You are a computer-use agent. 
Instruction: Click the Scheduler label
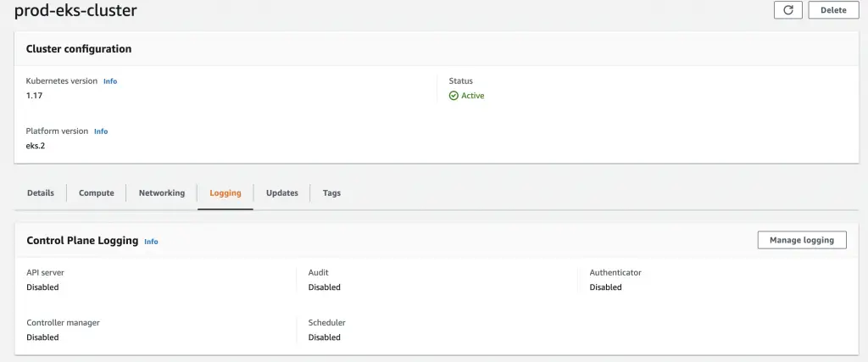pyautogui.click(x=326, y=323)
